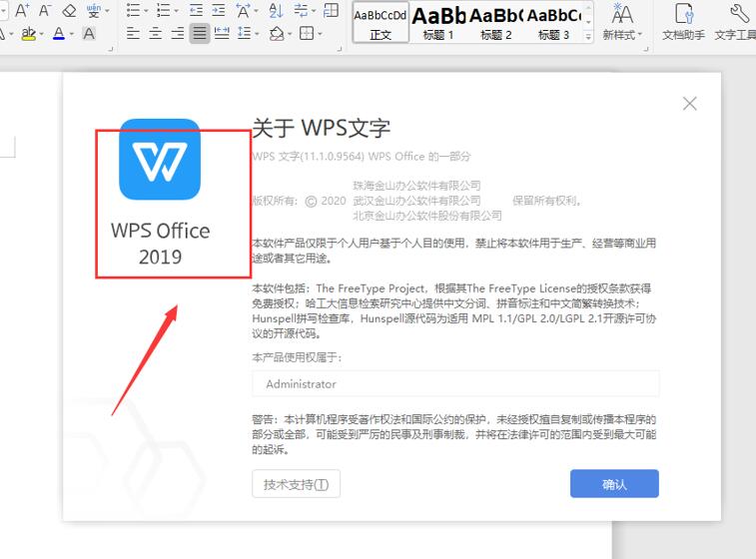The width and height of the screenshot is (756, 559).
Task: Sort text with the A-Z icon
Action: pyautogui.click(x=277, y=11)
